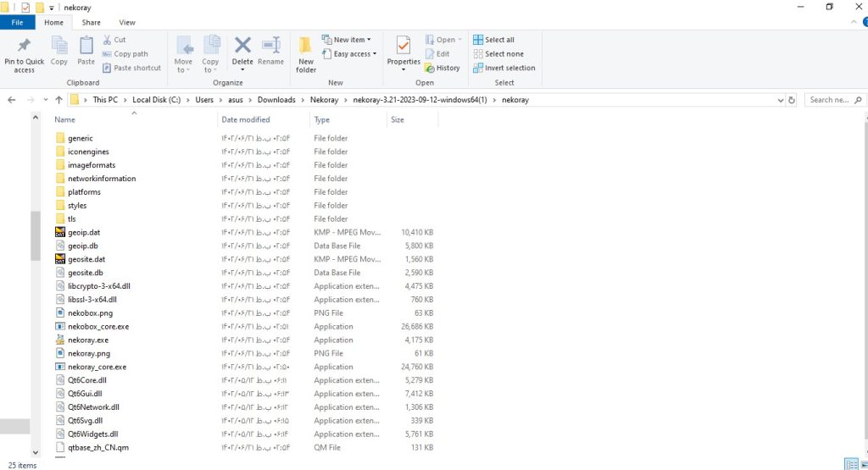This screenshot has height=470, width=868.
Task: Pin folder to Quick access
Action: [x=24, y=54]
